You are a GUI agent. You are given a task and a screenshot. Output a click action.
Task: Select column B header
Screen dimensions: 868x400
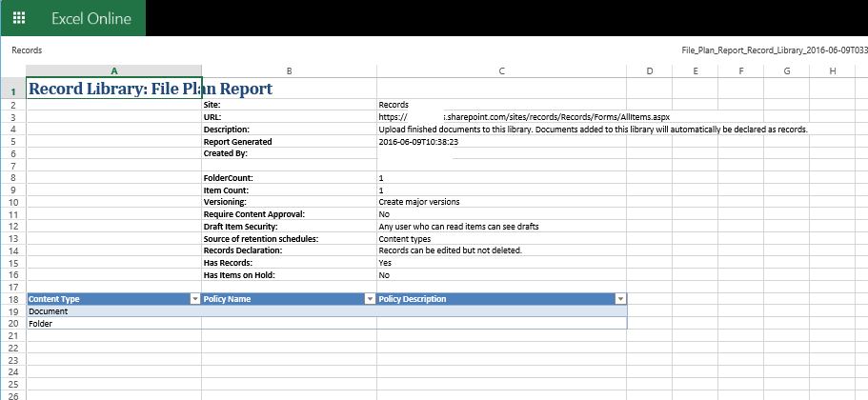[x=289, y=70]
